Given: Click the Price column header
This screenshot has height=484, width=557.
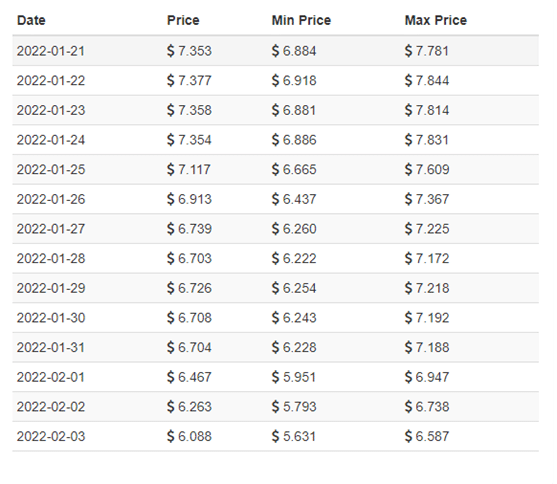Looking at the screenshot, I should (x=183, y=20).
